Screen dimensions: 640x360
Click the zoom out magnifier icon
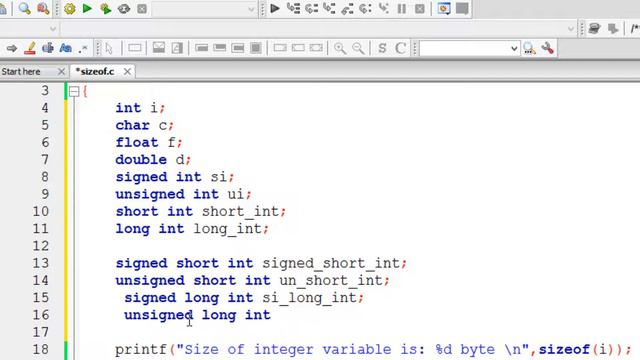pos(358,49)
